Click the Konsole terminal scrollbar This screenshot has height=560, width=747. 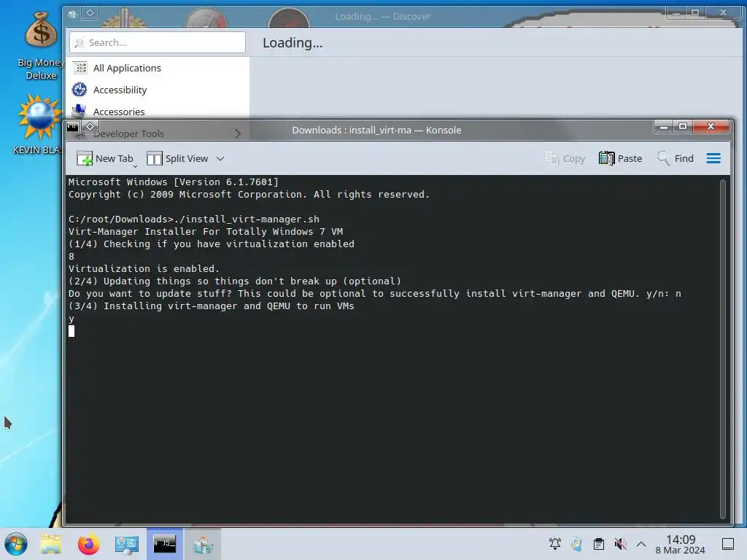click(x=723, y=349)
